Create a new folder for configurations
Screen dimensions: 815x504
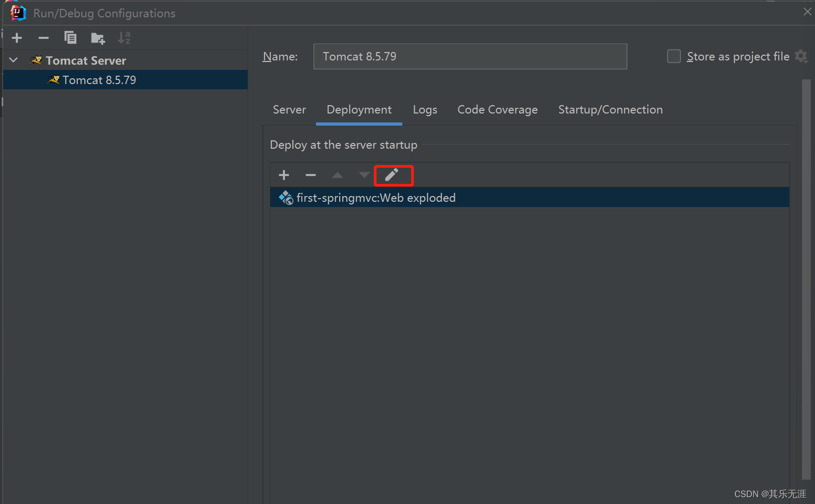[97, 37]
